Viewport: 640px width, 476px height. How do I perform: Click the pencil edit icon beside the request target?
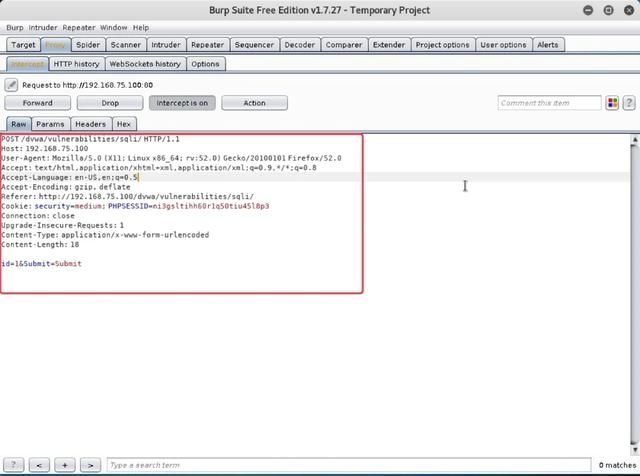point(12,85)
